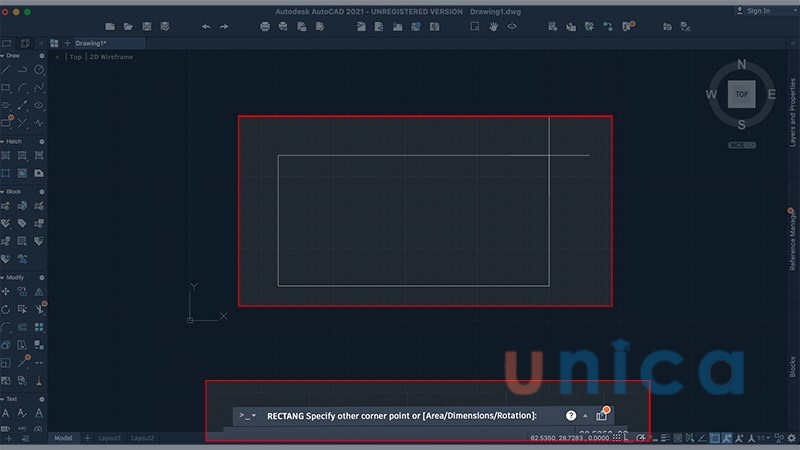Screen dimensions: 800x450
Task: Select the Copy tool in Modify panel
Action: [x=22, y=292]
